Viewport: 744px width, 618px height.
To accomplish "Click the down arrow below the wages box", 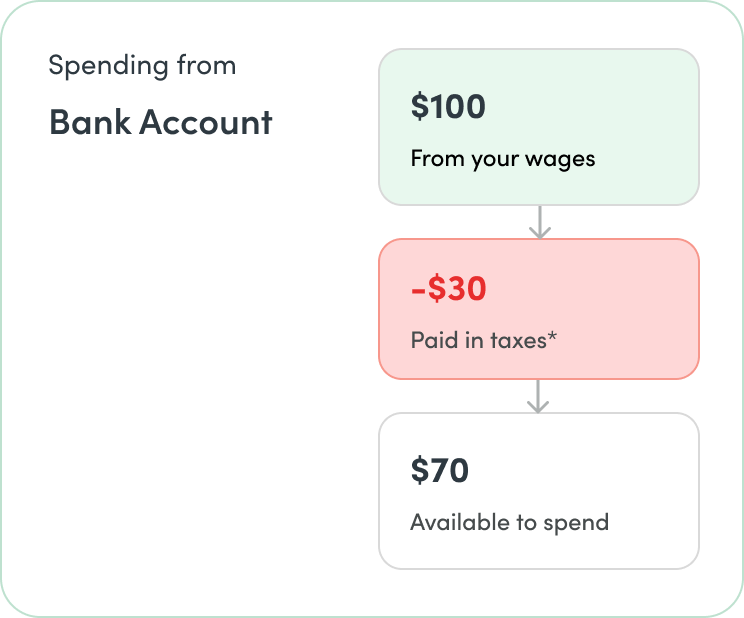I will [539, 222].
